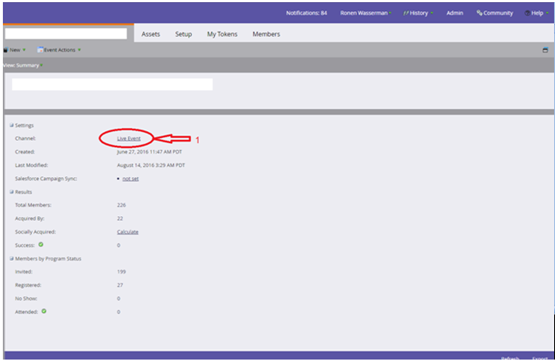This screenshot has height=360, width=557.
Task: Click the not set Salesforce sync link
Action: pyautogui.click(x=130, y=179)
